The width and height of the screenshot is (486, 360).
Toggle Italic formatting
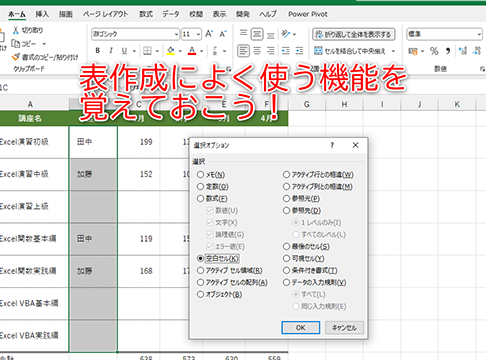tap(111, 51)
